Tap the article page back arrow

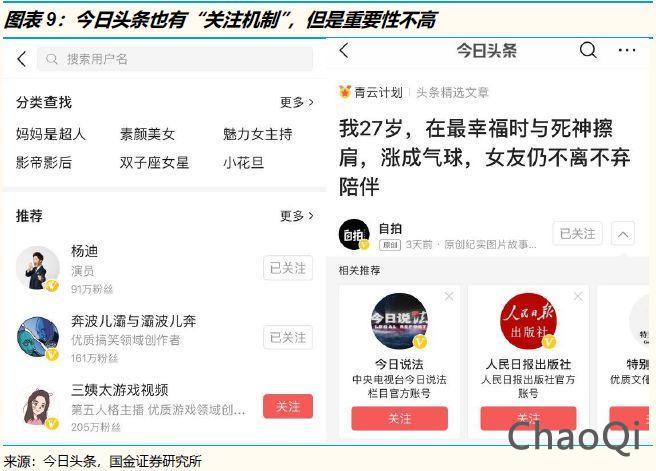(344, 50)
